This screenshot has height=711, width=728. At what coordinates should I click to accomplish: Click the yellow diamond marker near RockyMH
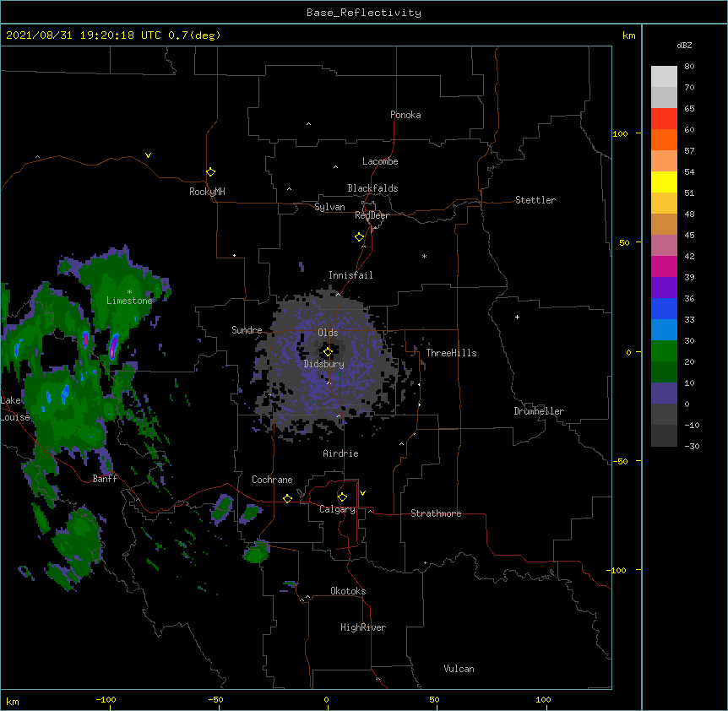(211, 172)
